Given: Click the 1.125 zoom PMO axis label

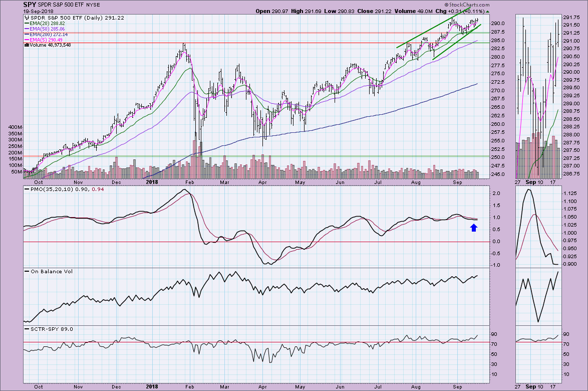Looking at the screenshot, I should tap(570, 193).
